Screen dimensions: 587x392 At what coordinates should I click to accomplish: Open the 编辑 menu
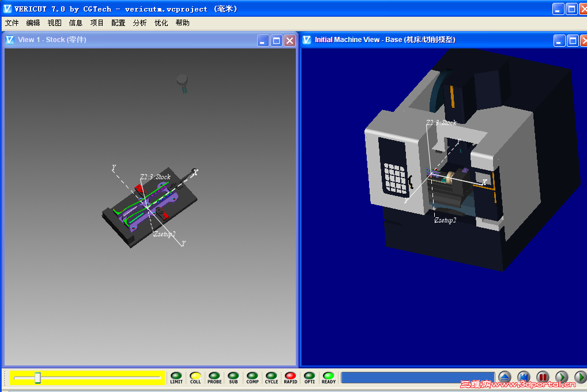(33, 23)
